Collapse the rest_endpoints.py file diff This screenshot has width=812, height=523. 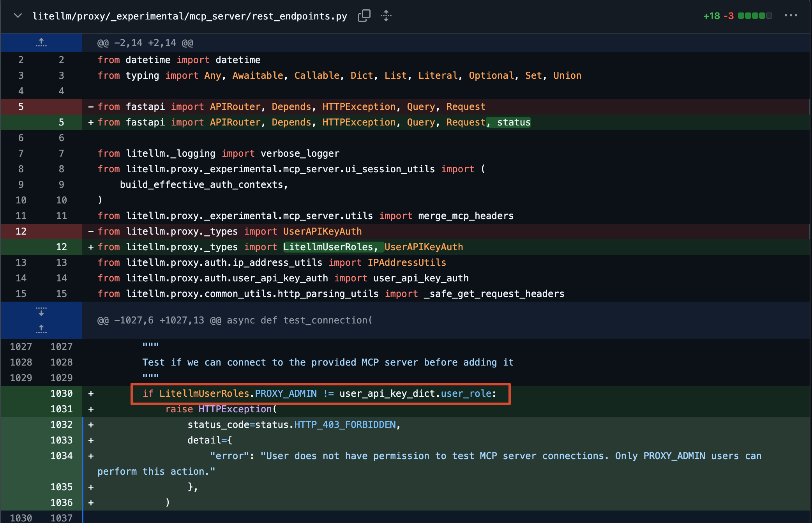pos(18,16)
